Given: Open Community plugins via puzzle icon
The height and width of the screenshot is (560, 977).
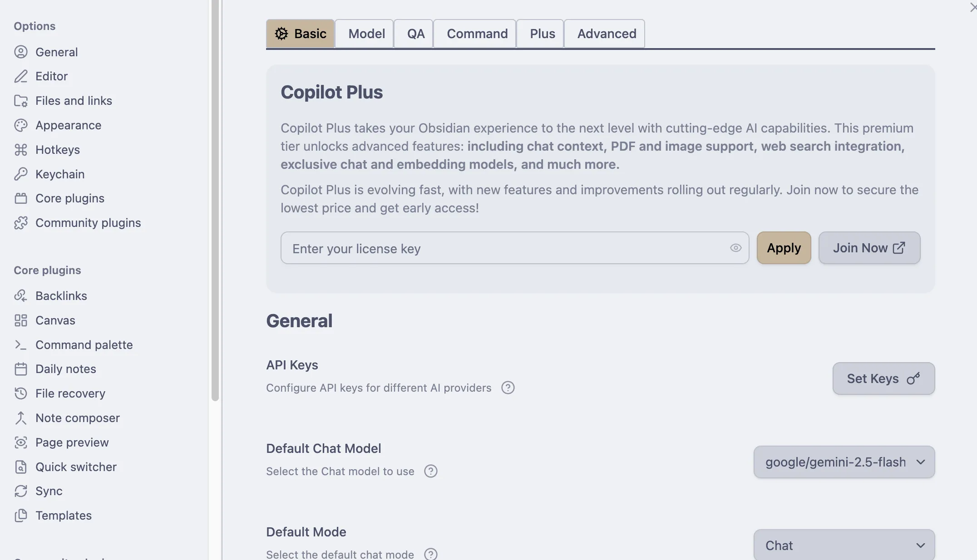Looking at the screenshot, I should click(x=21, y=223).
